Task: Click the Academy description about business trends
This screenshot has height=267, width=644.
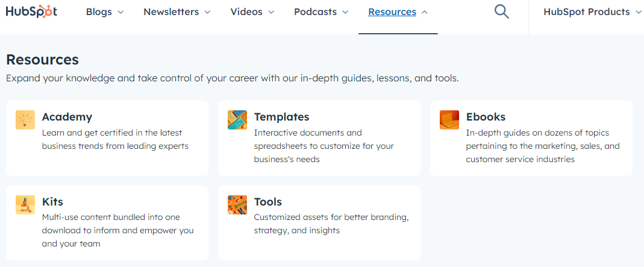Action: [x=115, y=139]
